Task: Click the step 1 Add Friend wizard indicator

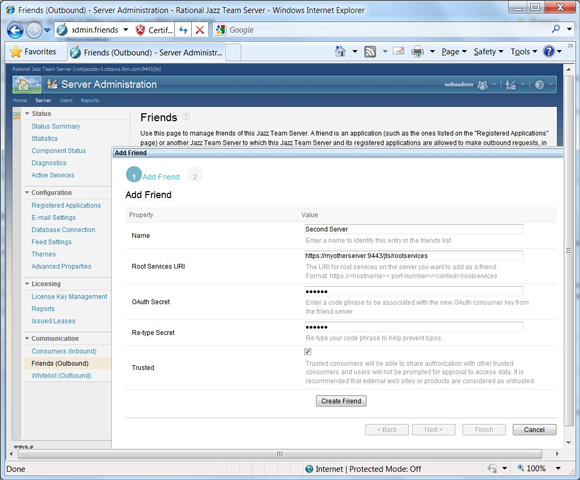Action: (x=134, y=175)
